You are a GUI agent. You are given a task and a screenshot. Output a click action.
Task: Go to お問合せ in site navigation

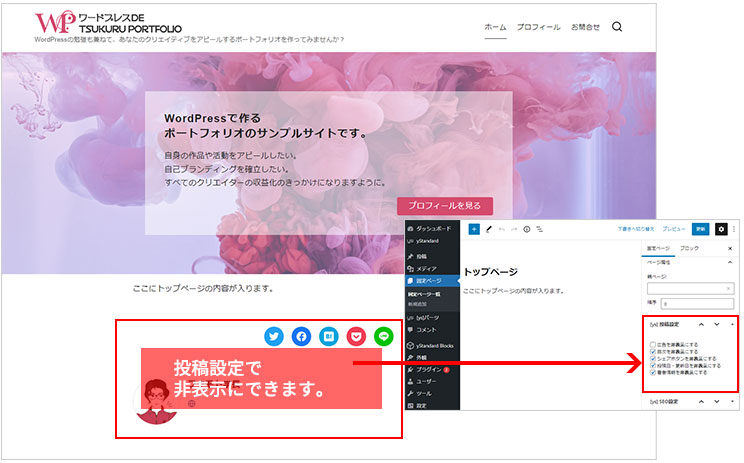point(585,27)
